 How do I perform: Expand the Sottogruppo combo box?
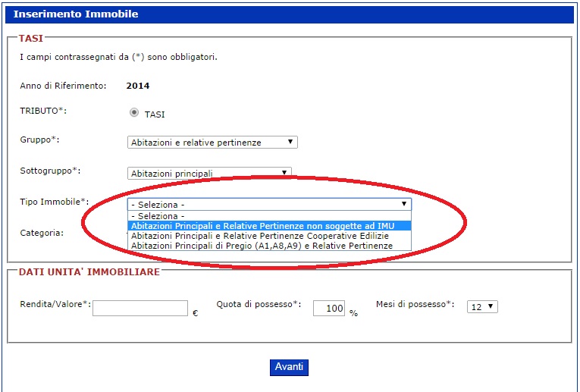point(209,174)
